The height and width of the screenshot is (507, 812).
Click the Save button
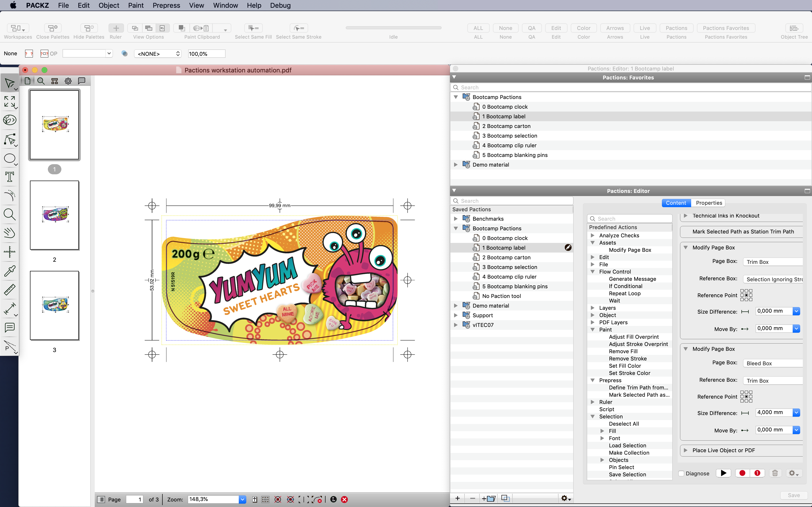794,495
